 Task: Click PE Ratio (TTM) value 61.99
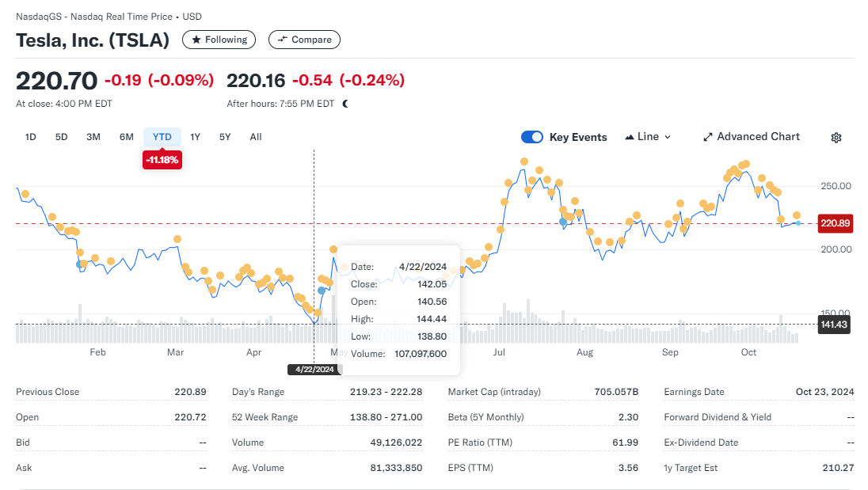(x=626, y=443)
